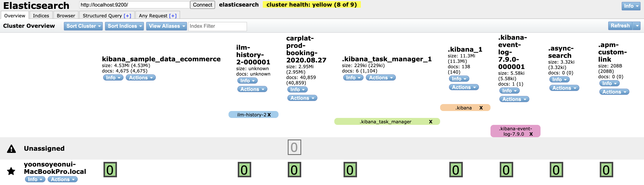This screenshot has width=644, height=185.
Task: Open Info menu for .async-search
Action: (x=560, y=79)
